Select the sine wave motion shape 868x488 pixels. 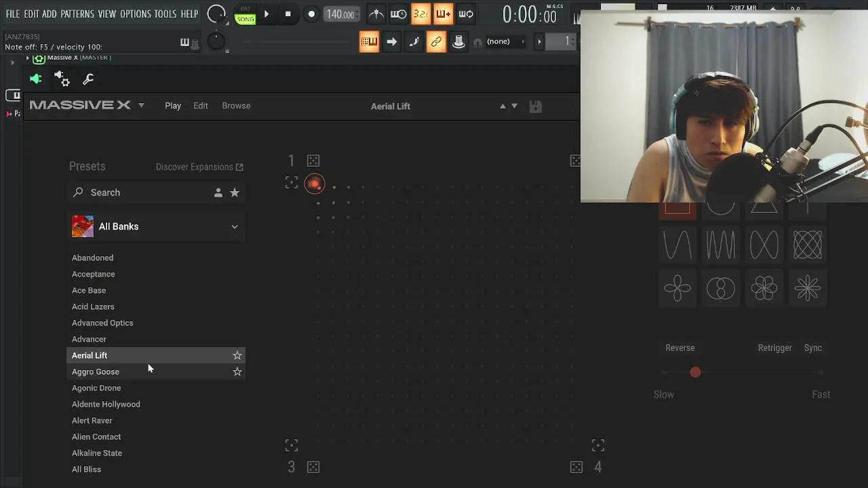tap(677, 245)
